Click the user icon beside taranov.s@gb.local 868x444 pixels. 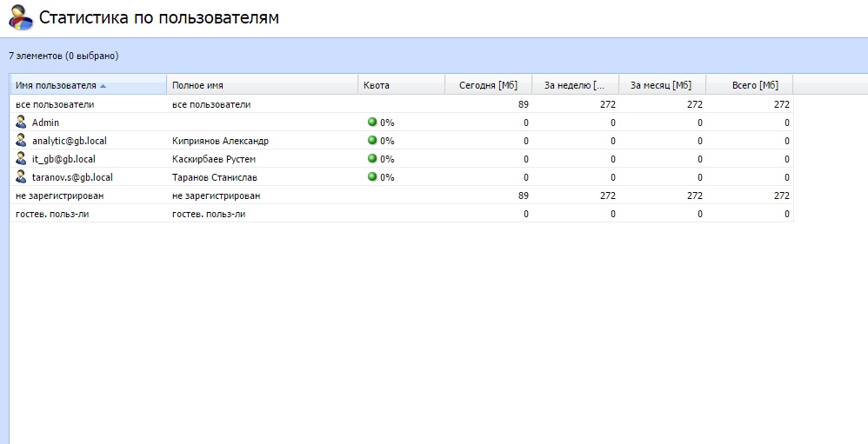click(x=21, y=176)
